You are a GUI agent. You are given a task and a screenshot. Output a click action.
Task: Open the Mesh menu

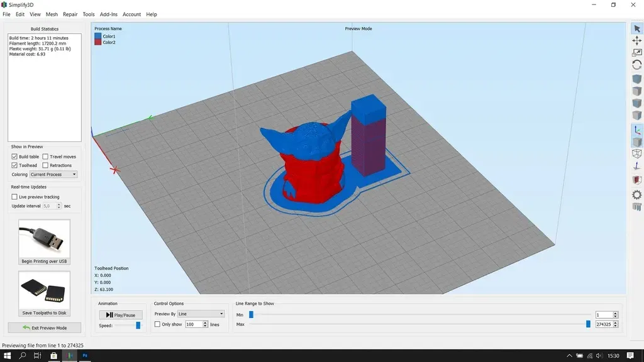[x=52, y=14]
